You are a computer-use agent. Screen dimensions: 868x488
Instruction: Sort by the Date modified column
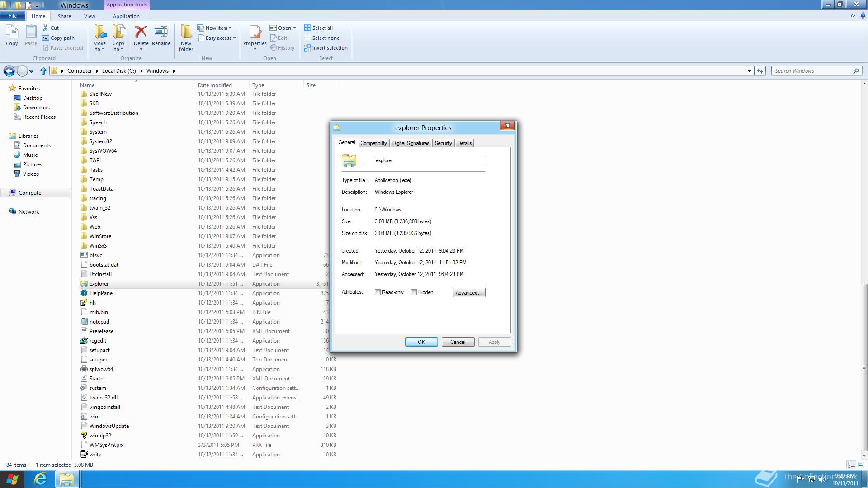pos(222,85)
